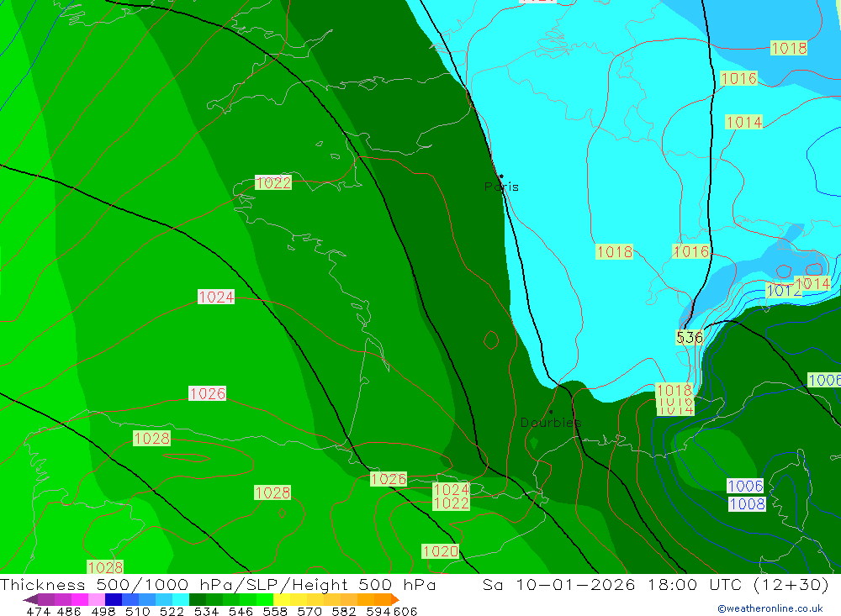
Task: Click the white-background 1024 isobar label
Action: tap(216, 297)
